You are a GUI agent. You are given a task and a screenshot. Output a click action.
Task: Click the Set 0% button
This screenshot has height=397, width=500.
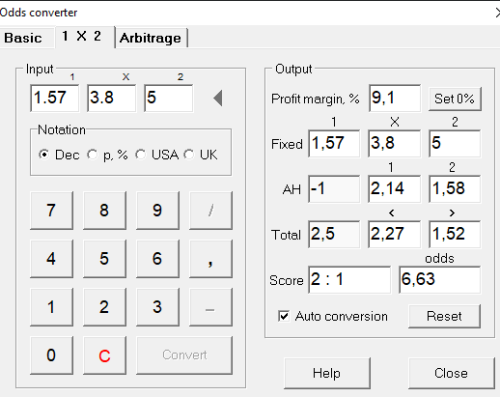pos(455,99)
